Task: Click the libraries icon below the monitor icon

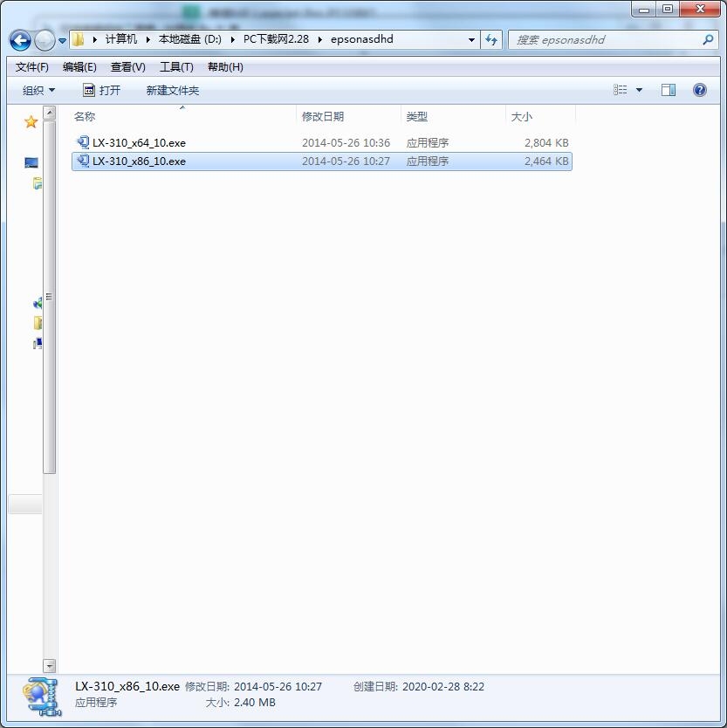Action: pyautogui.click(x=38, y=183)
